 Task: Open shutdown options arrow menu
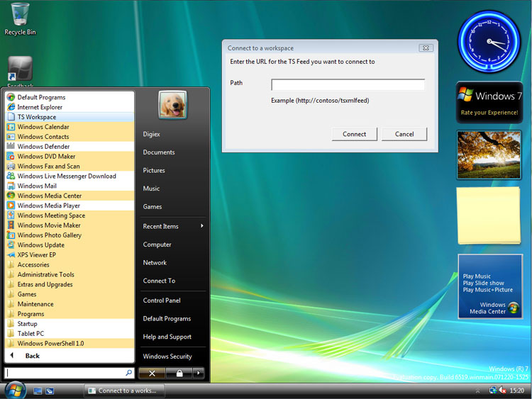click(199, 373)
